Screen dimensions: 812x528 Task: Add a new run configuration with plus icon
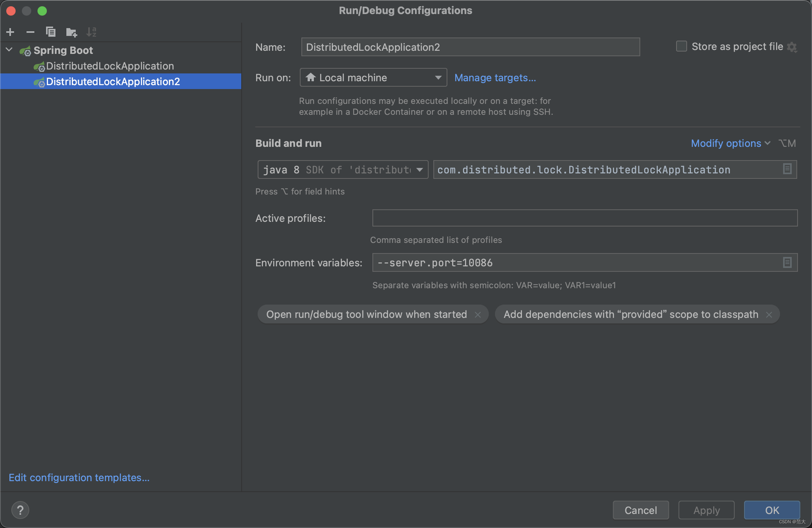click(x=11, y=32)
